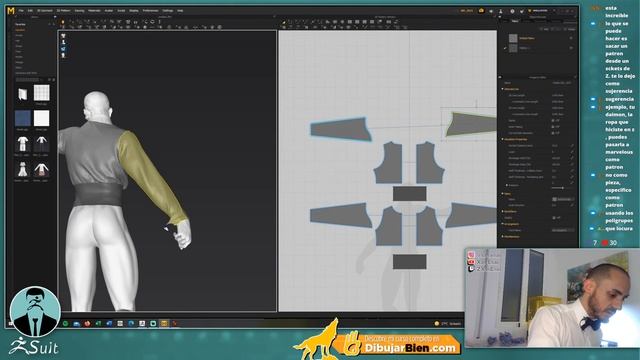Open the highlighted Marvelous Designer taskbar icon
This screenshot has width=640, height=360.
(x=164, y=323)
